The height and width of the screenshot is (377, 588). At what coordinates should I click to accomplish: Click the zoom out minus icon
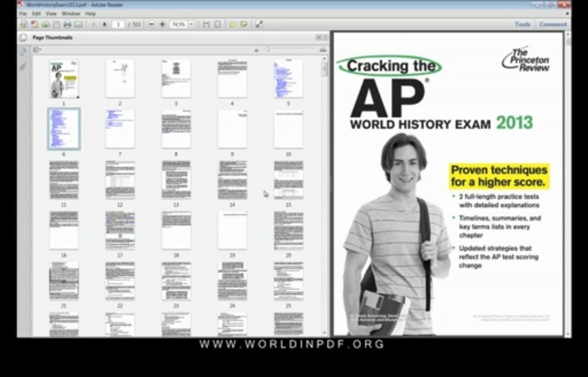tap(151, 25)
